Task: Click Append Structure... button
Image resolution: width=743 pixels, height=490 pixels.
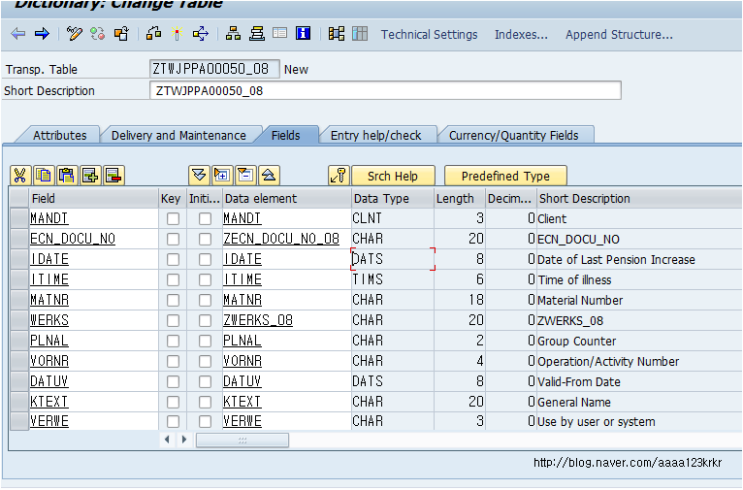Action: tap(619, 35)
